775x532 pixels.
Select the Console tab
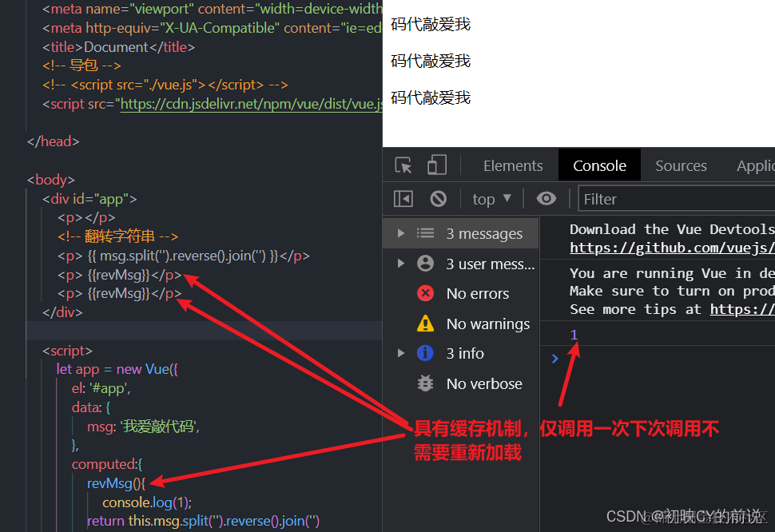599,165
